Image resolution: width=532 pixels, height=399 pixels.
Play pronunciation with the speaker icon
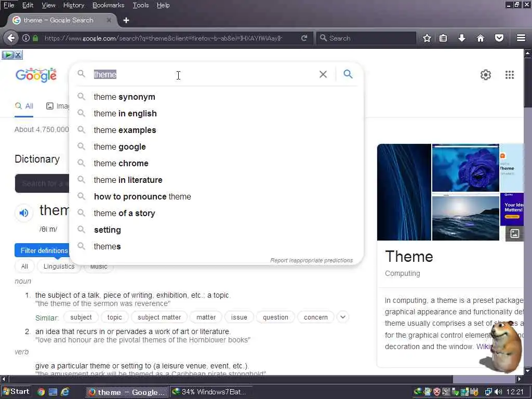(24, 213)
